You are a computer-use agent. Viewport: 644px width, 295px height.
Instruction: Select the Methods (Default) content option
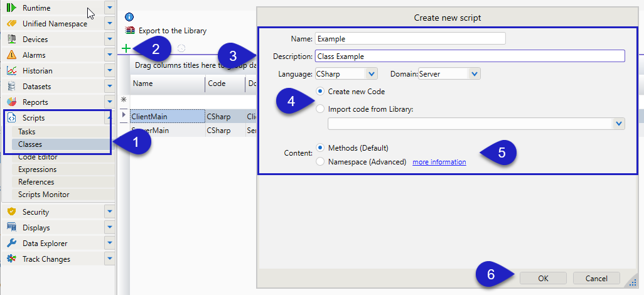tap(321, 148)
